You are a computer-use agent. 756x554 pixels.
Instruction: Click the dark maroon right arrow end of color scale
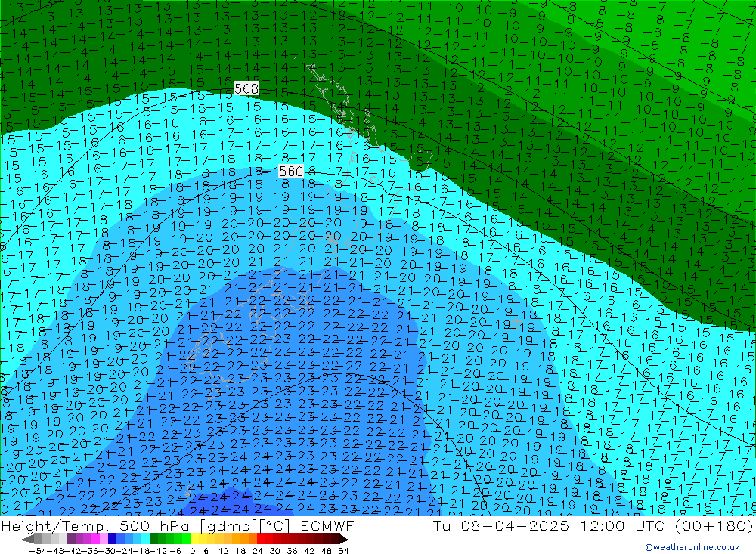343,539
